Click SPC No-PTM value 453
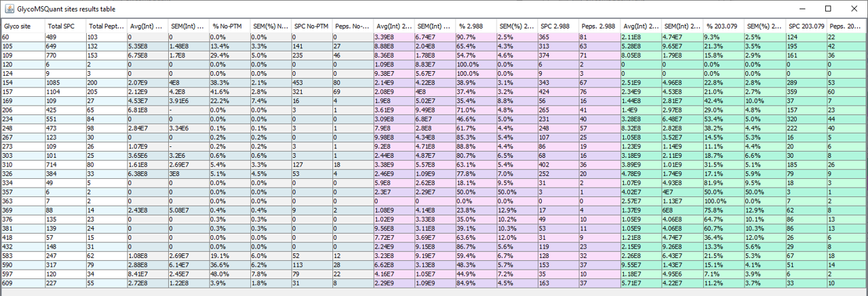The height and width of the screenshot is (296, 868). pos(312,81)
